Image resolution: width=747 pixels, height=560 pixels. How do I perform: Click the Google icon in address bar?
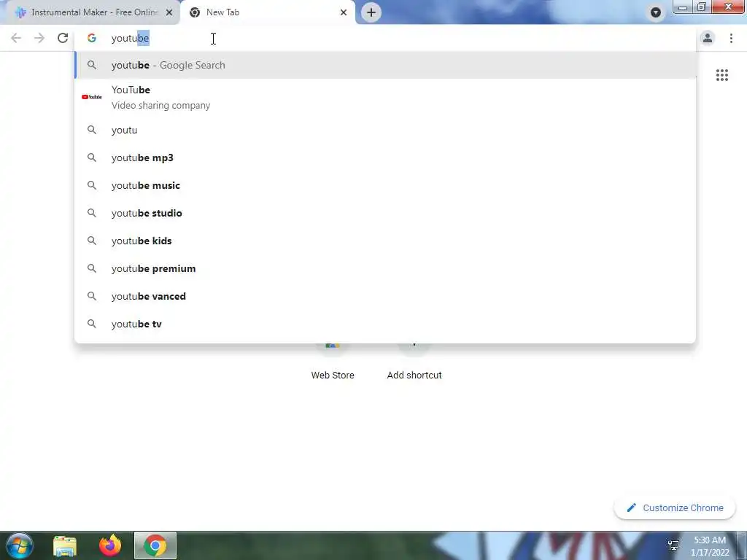click(x=92, y=38)
